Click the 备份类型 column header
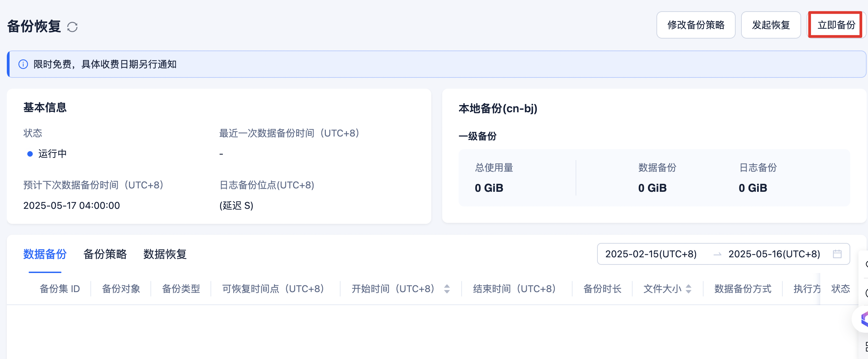This screenshot has height=359, width=868. click(x=181, y=289)
